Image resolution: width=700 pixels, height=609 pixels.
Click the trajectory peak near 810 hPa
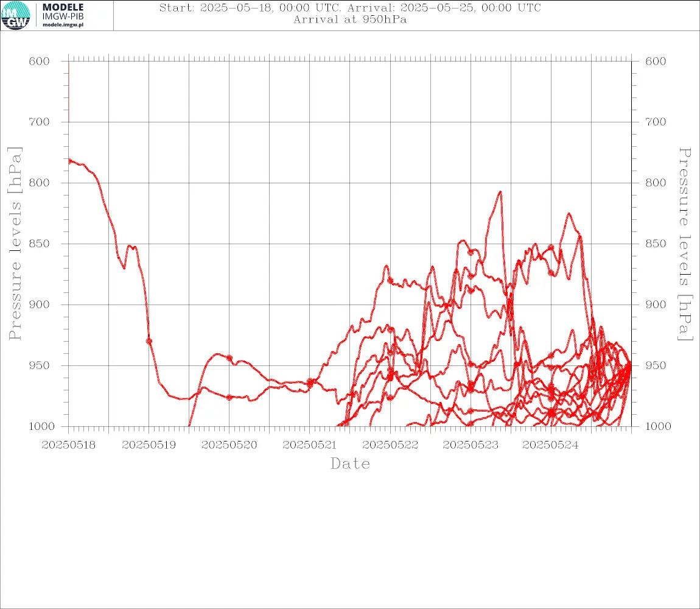(x=500, y=192)
